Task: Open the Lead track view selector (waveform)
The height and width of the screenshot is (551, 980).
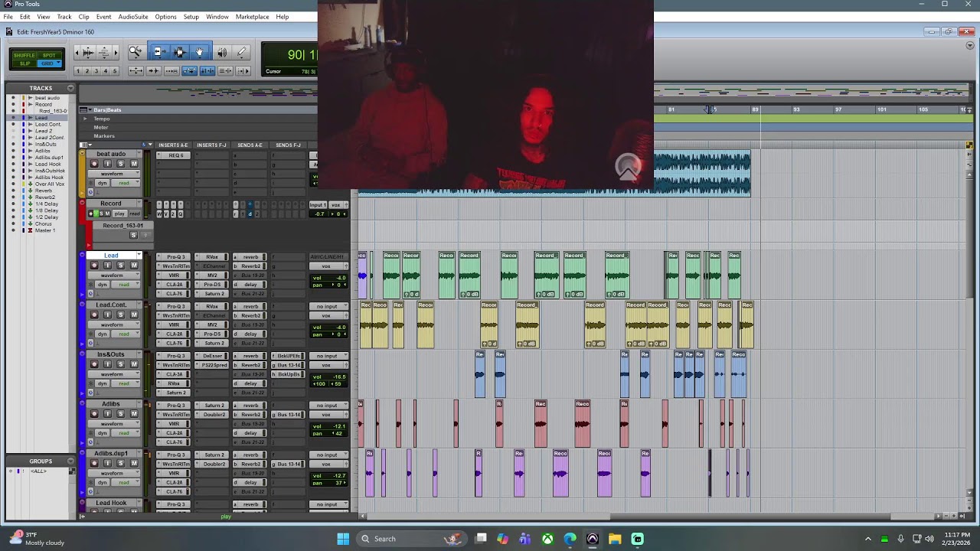Action: click(x=115, y=275)
